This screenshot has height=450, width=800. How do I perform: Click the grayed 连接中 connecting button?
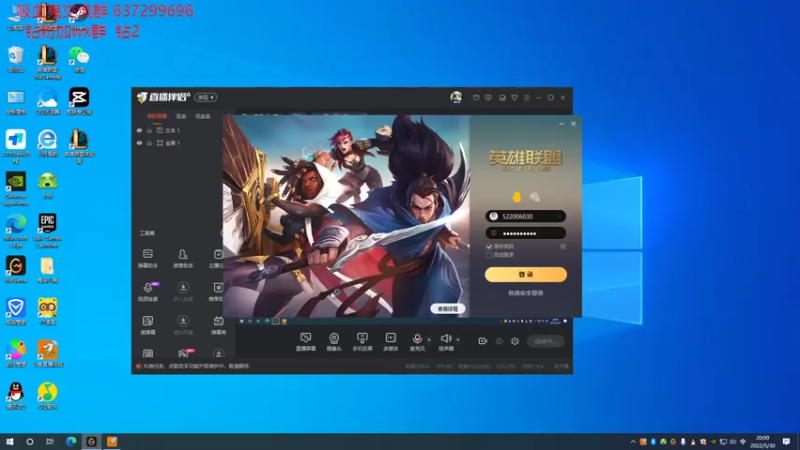[546, 341]
